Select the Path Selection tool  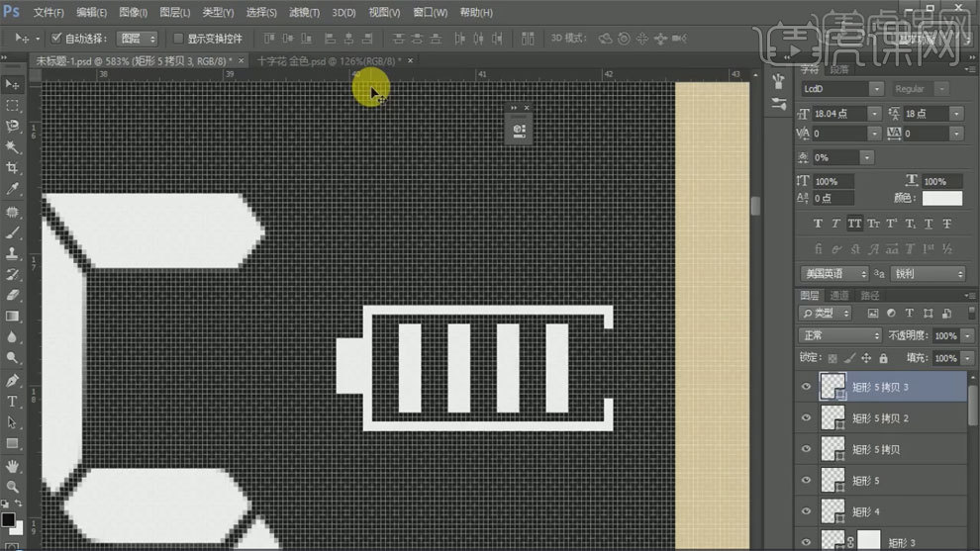click(12, 422)
